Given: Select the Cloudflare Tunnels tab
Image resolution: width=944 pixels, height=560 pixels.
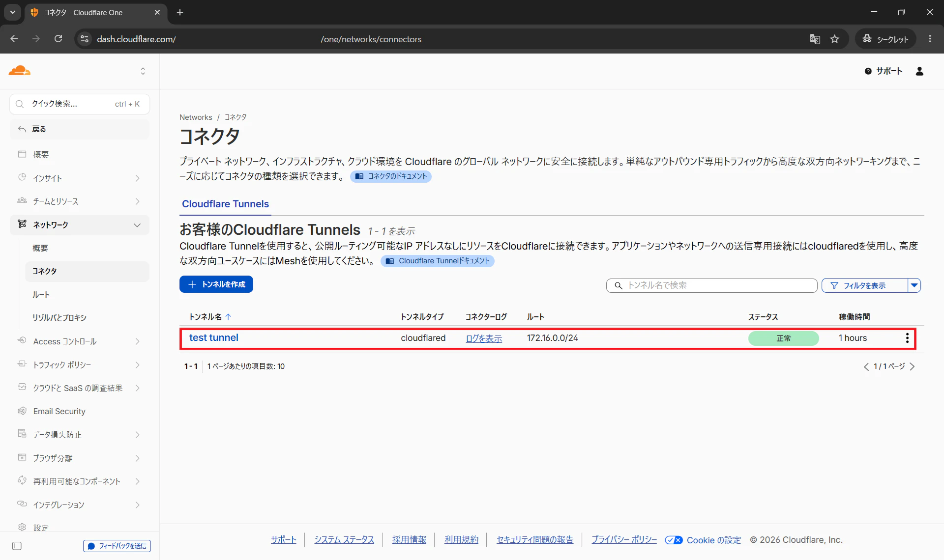Looking at the screenshot, I should pos(225,204).
